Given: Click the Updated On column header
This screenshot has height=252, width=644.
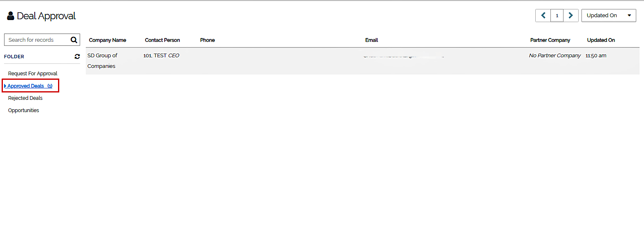Looking at the screenshot, I should point(601,40).
